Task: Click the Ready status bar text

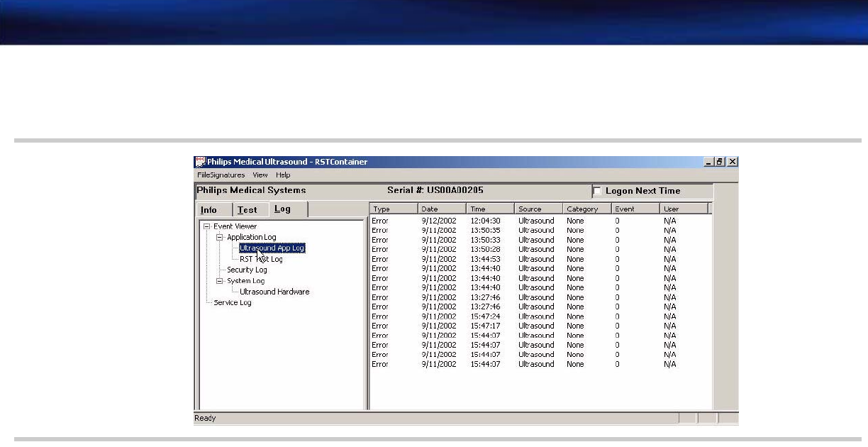Action: pos(205,419)
